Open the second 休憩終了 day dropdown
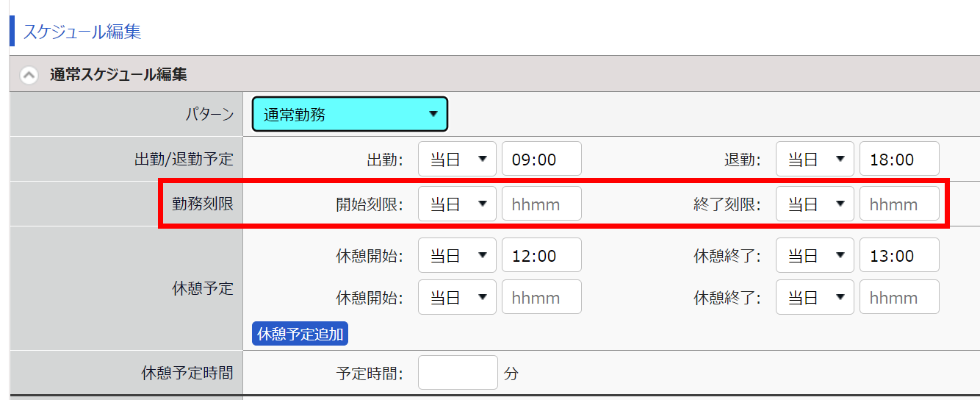Image resolution: width=980 pixels, height=400 pixels. pos(815,297)
